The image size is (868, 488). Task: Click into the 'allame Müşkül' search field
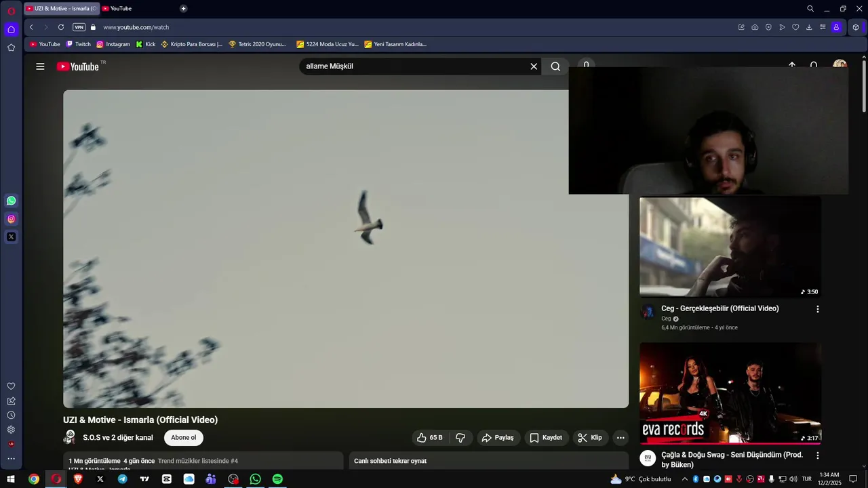[x=414, y=66]
